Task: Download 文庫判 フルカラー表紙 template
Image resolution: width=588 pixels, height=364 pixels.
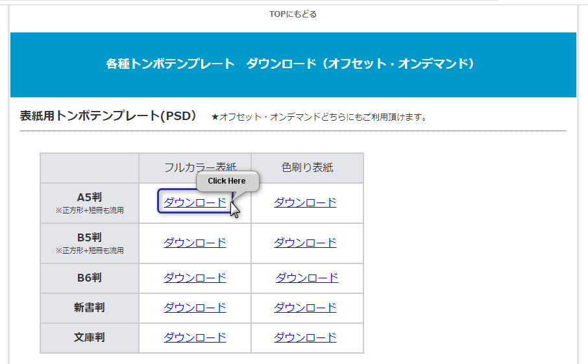Action: point(195,337)
